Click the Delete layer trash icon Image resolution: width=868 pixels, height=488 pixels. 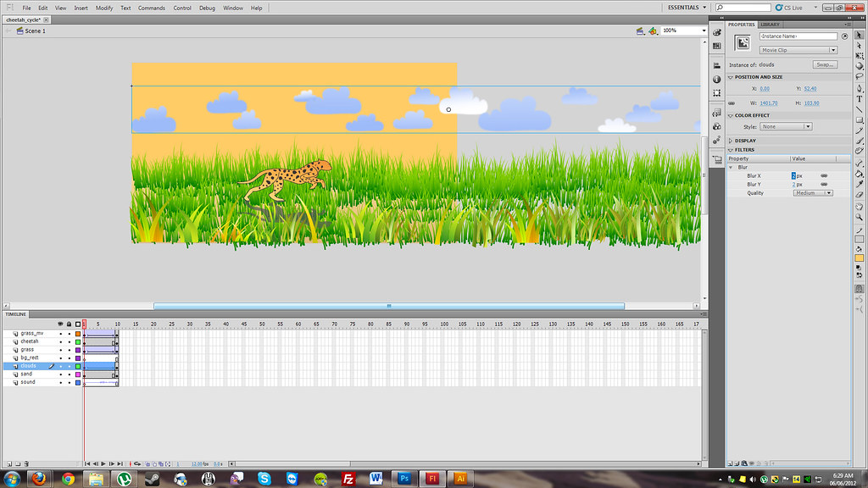pyautogui.click(x=26, y=463)
